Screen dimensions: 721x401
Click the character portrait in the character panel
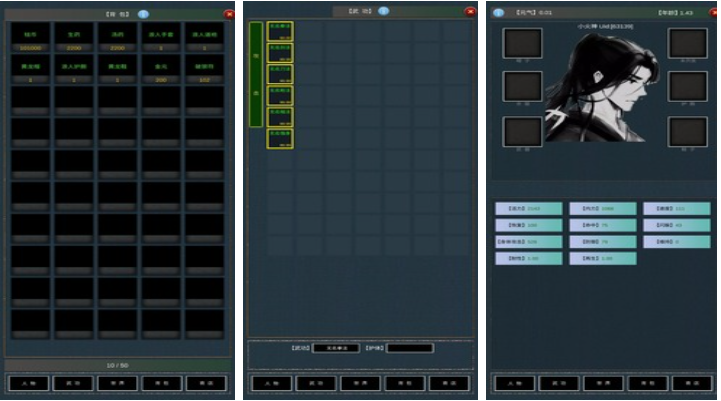603,87
